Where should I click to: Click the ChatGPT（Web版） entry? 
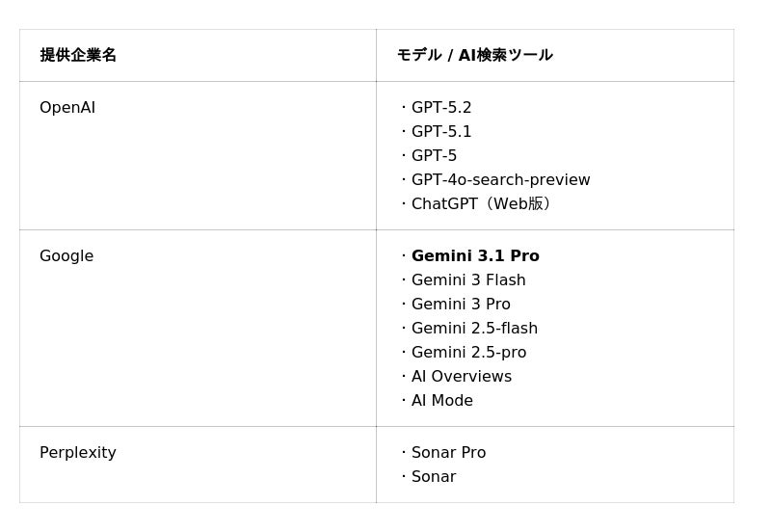484,204
